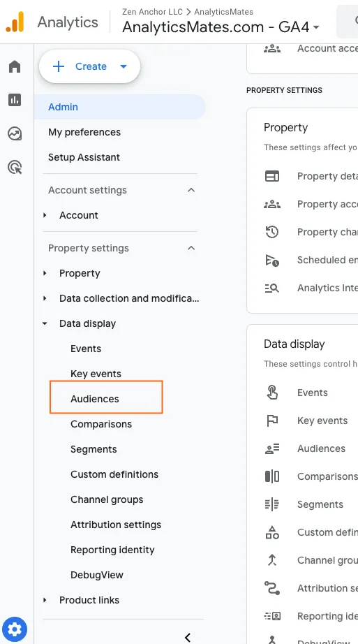Open the Create dropdown arrow
The image size is (358, 644).
click(x=123, y=66)
